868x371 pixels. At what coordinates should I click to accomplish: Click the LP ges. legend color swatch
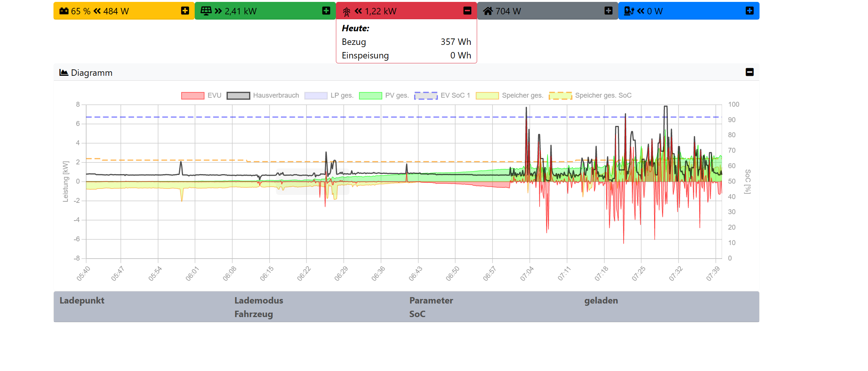click(x=316, y=95)
